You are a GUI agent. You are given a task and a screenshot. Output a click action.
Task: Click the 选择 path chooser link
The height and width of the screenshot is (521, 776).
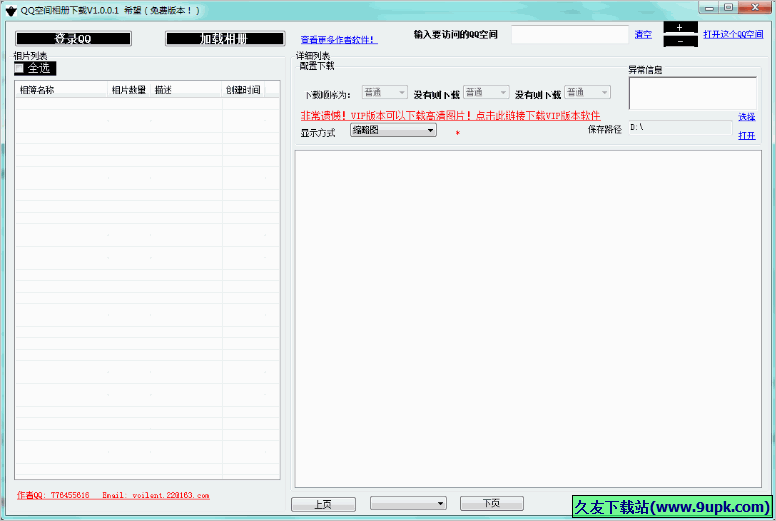tap(747, 117)
